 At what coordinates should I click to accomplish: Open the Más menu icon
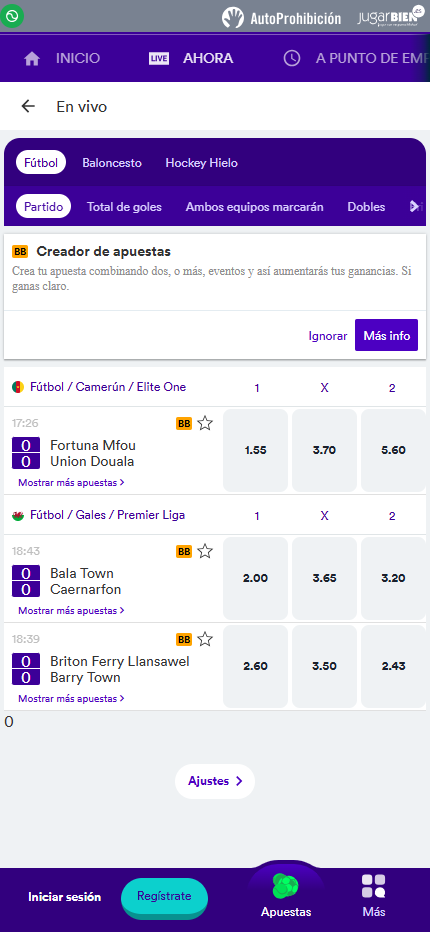(373, 886)
